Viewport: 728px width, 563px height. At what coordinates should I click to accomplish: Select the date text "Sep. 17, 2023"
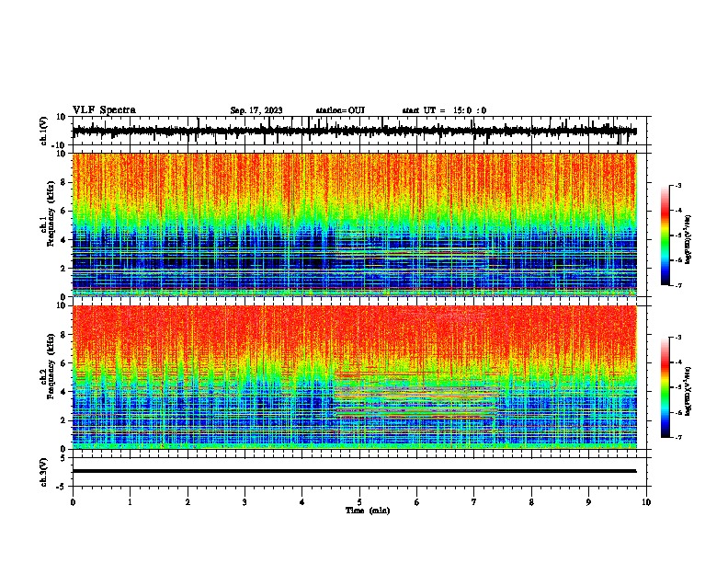pos(256,110)
